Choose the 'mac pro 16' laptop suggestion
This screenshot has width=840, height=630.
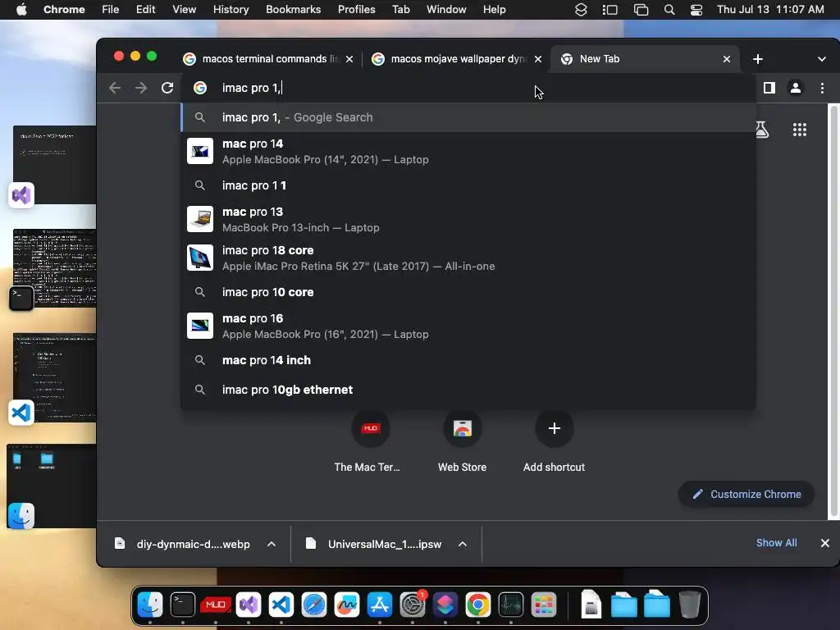[468, 326]
